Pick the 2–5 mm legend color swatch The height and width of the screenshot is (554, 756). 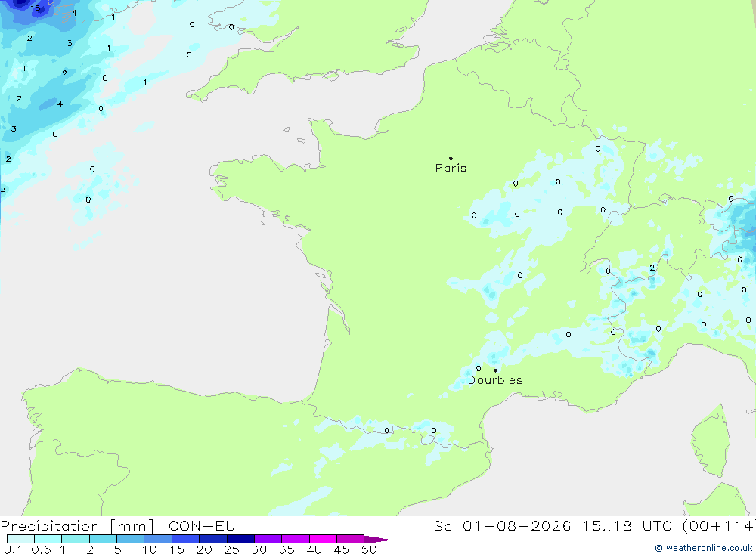103,539
